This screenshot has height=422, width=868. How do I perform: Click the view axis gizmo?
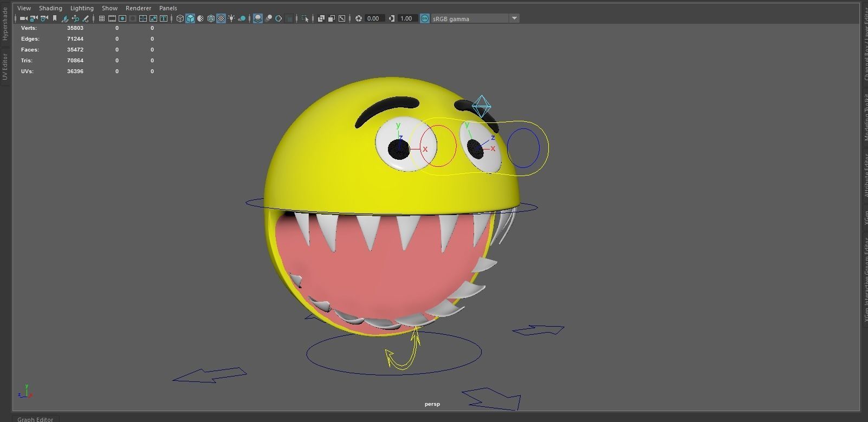[25, 392]
